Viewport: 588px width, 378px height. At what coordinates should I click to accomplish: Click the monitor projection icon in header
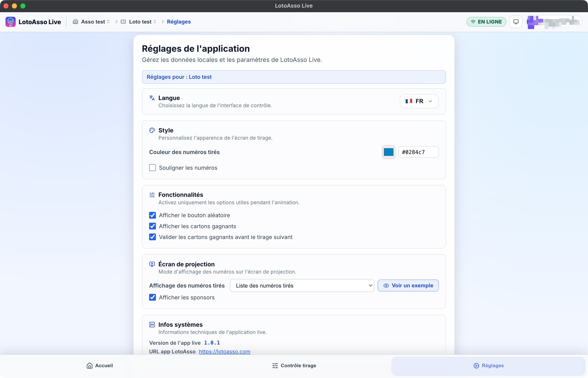pyautogui.click(x=516, y=22)
